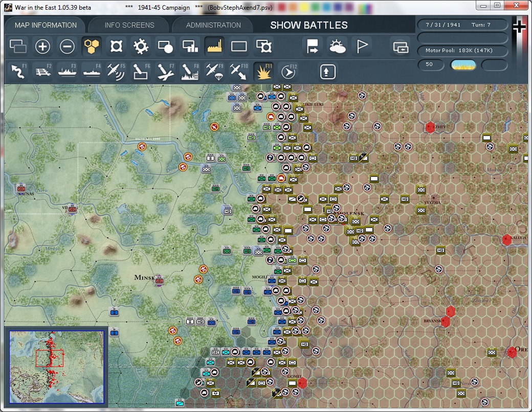
Task: Click the square unit counter toggle icon
Action: [x=116, y=46]
